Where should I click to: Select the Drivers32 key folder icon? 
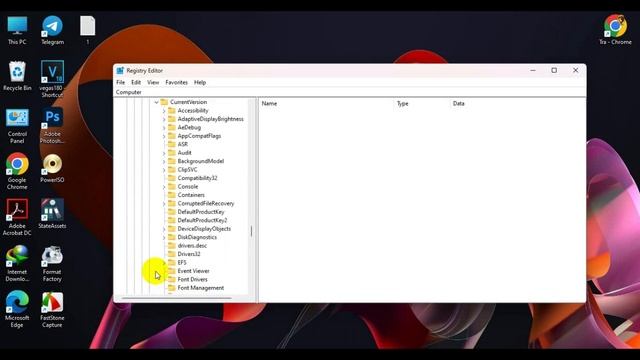coord(172,254)
